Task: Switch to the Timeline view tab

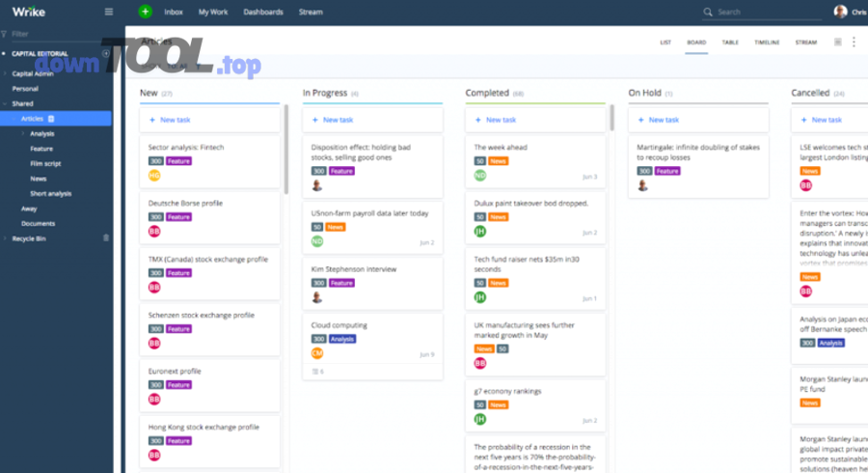Action: tap(766, 42)
